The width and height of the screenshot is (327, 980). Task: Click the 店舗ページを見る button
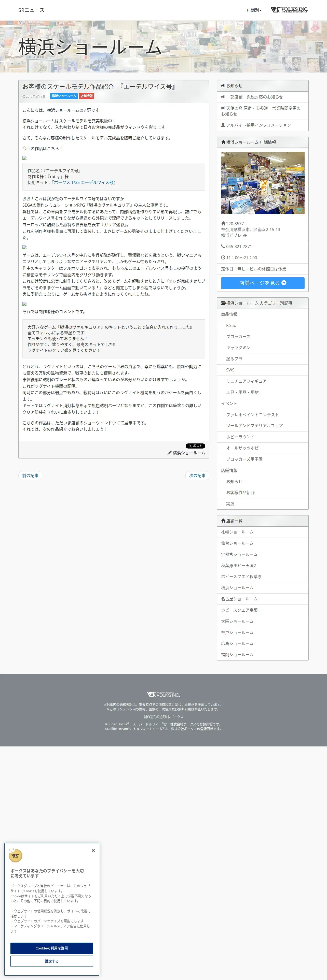263,283
